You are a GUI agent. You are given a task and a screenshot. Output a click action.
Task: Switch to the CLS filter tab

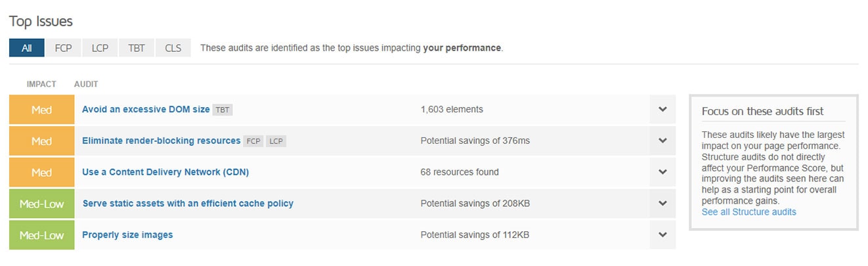click(173, 48)
